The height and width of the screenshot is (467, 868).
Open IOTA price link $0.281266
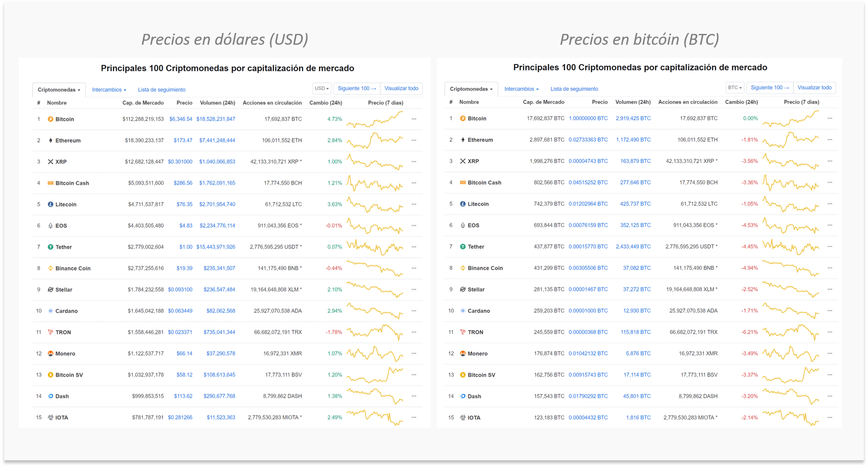click(x=180, y=418)
